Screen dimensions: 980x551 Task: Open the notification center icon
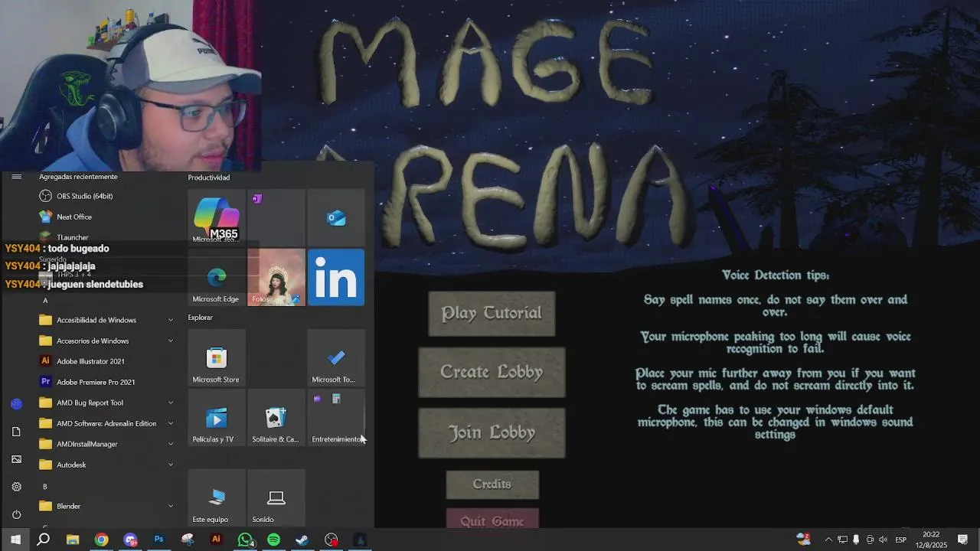coord(963,540)
